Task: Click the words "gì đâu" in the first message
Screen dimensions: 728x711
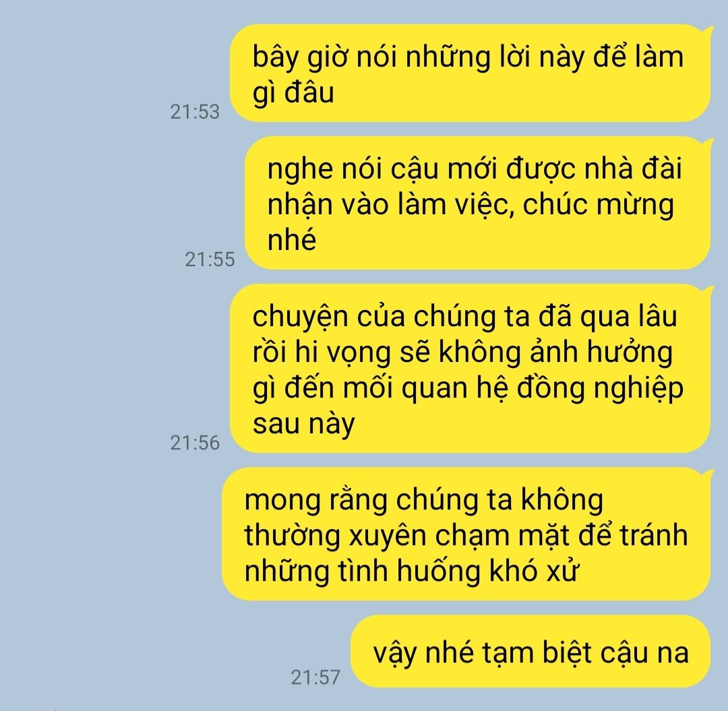Action: coord(293,93)
